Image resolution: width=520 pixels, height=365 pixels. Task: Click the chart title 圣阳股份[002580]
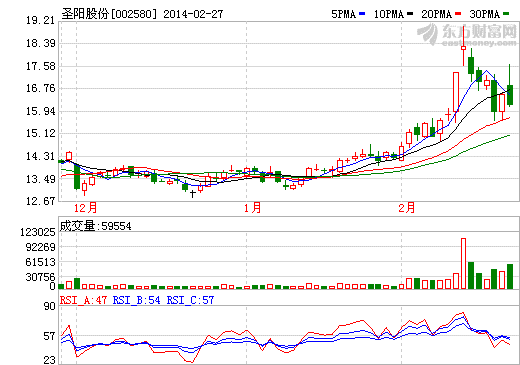point(109,14)
